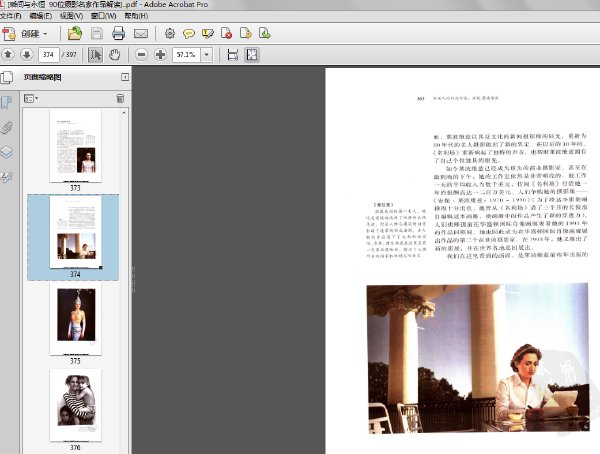Enable scrolling fit-width page mode

(x=233, y=55)
